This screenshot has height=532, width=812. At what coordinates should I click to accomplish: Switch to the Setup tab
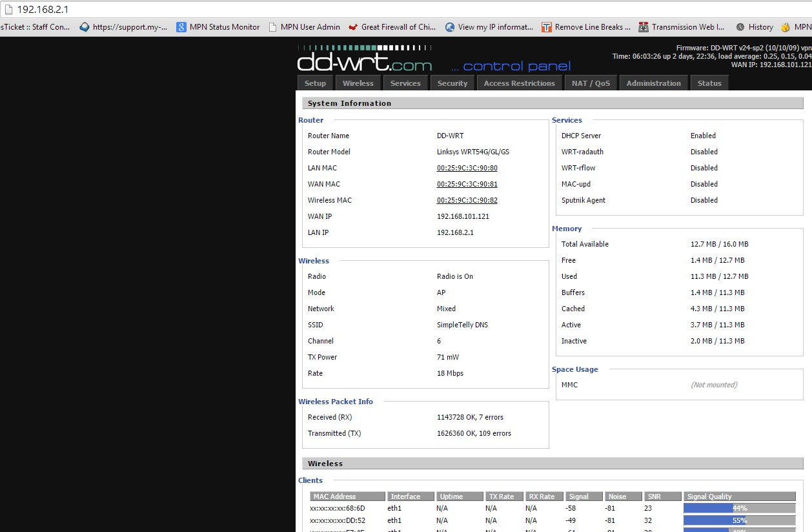[315, 83]
